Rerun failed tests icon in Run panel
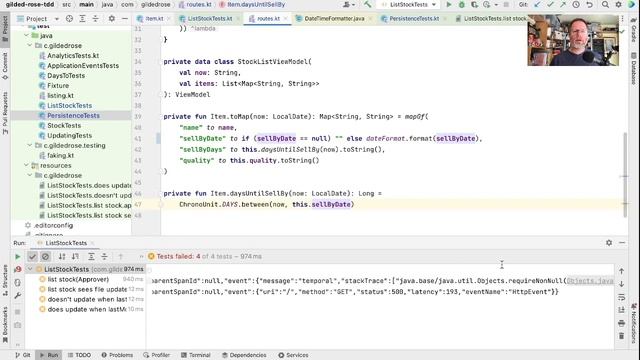Viewport: 640px width, 360px height. tap(18, 269)
